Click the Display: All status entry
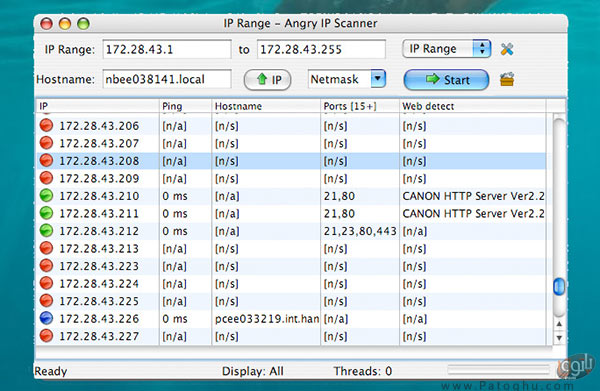The height and width of the screenshot is (391, 600). click(x=253, y=371)
